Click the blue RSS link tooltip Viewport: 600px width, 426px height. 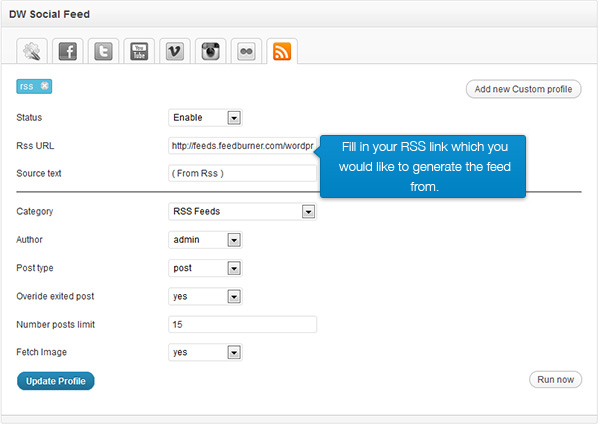(423, 166)
